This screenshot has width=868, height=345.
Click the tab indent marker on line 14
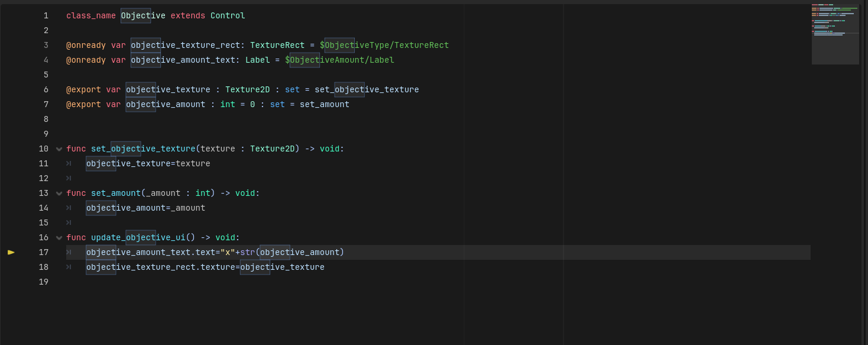69,208
